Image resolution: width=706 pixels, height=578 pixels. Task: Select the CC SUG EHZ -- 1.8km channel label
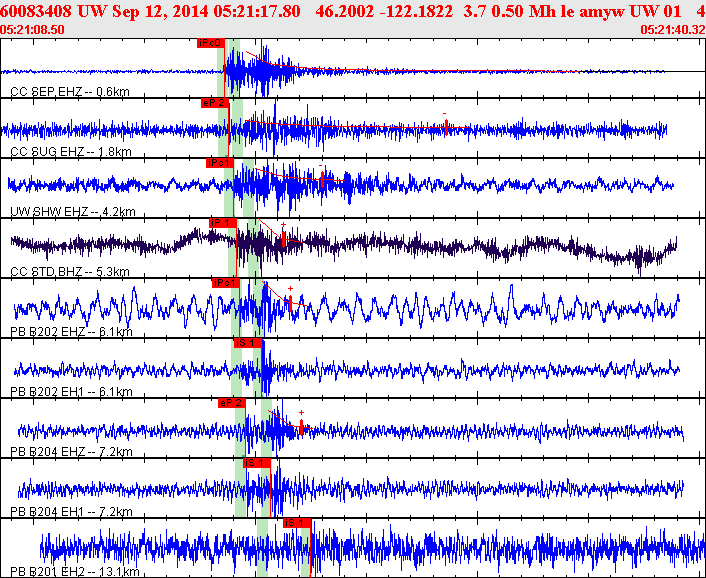[71, 152]
